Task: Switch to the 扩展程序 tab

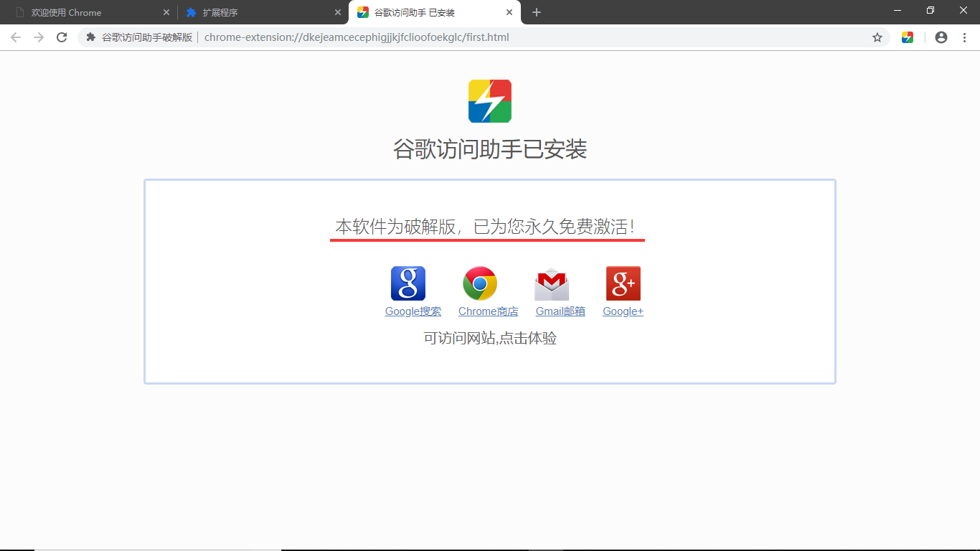Action: tap(263, 12)
